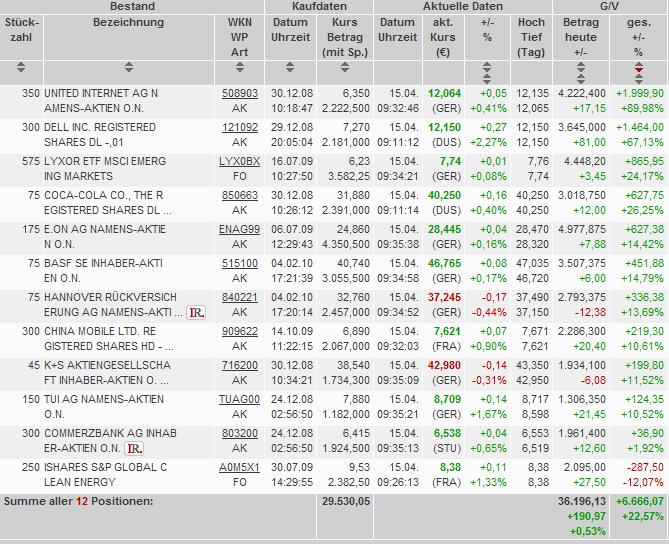This screenshot has width=669, height=544.
Task: Open WKN link 716200
Action: pos(240,365)
